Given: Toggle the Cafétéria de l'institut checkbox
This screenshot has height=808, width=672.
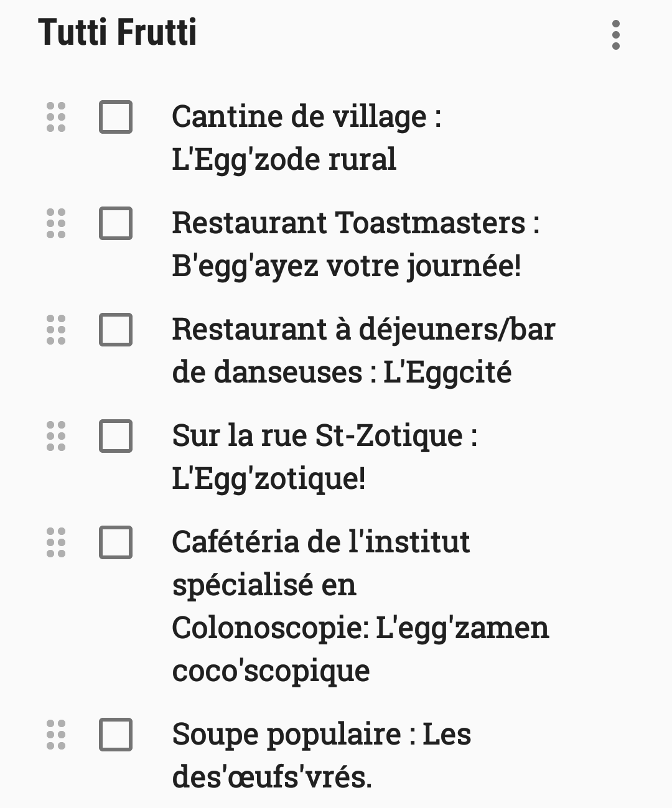Looking at the screenshot, I should [x=116, y=542].
